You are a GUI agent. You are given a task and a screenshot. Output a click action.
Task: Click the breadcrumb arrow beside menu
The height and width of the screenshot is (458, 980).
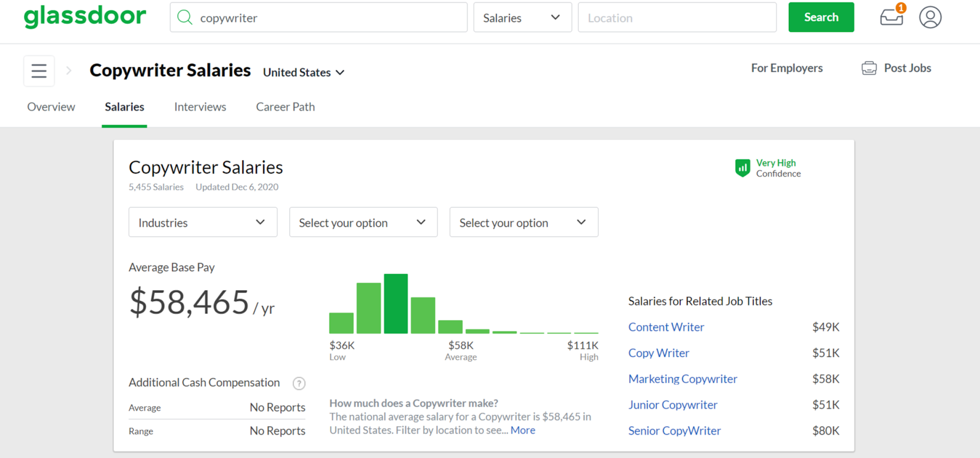pos(69,71)
